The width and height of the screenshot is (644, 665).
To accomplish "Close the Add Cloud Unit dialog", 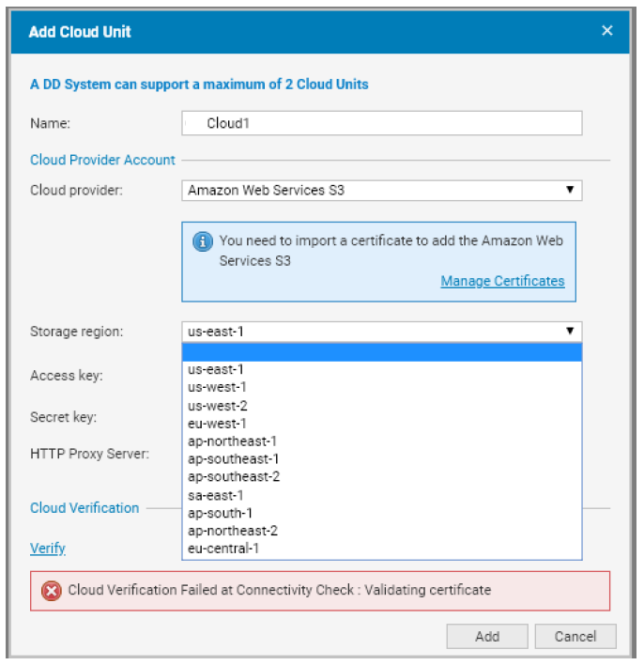I will 607,31.
